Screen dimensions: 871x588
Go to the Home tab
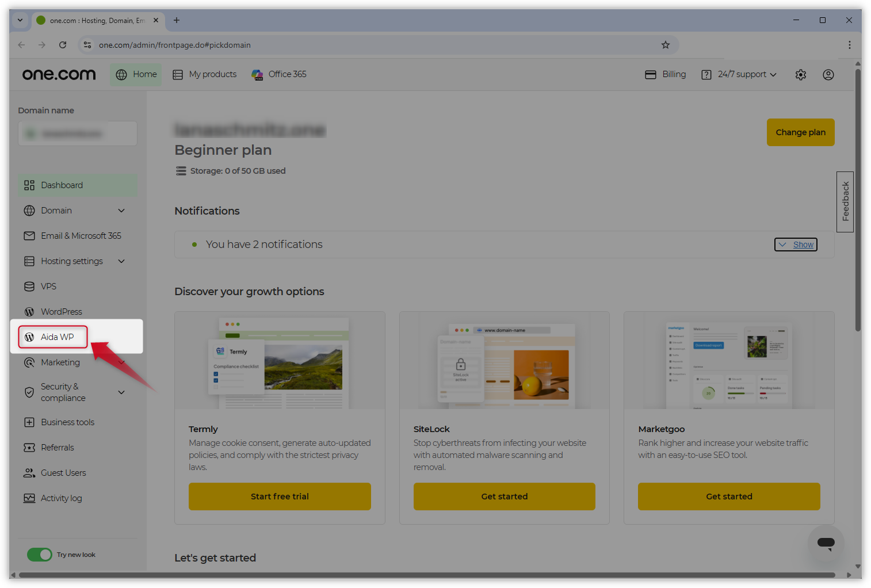pyautogui.click(x=136, y=75)
